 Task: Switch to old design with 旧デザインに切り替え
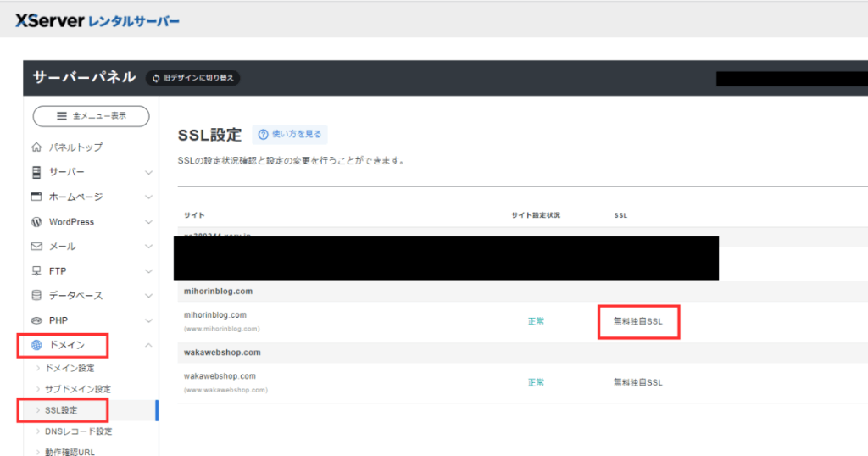(x=194, y=78)
